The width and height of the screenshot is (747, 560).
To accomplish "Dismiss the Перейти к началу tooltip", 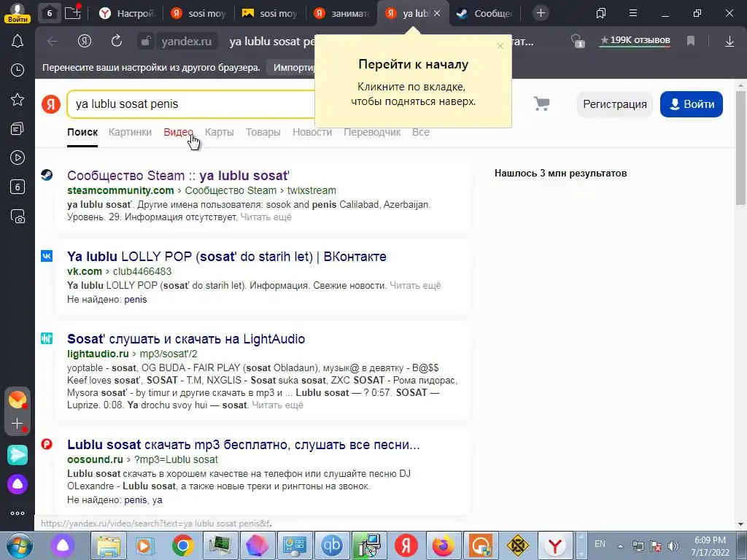I will tap(500, 46).
